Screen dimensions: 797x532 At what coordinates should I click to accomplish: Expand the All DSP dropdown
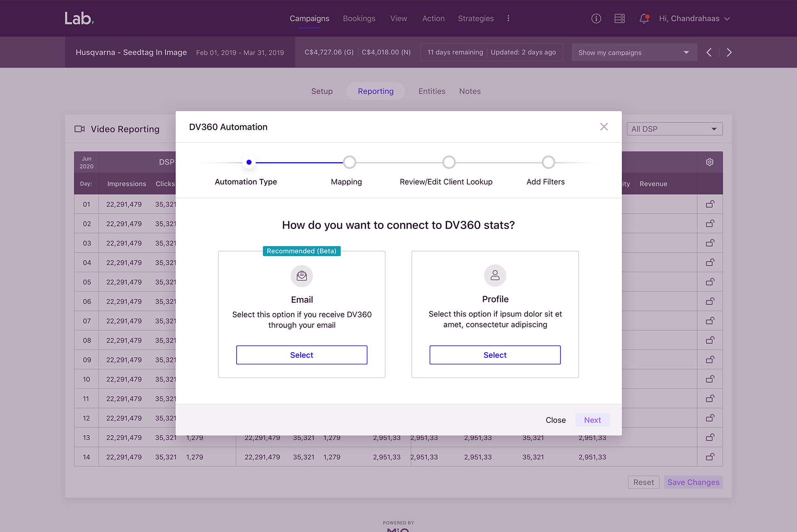[x=675, y=129]
